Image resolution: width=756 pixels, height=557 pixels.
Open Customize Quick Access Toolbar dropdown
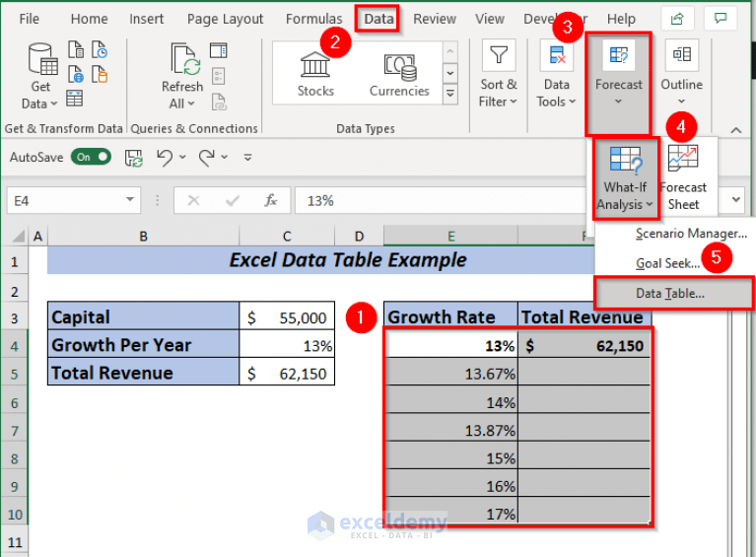[x=247, y=157]
